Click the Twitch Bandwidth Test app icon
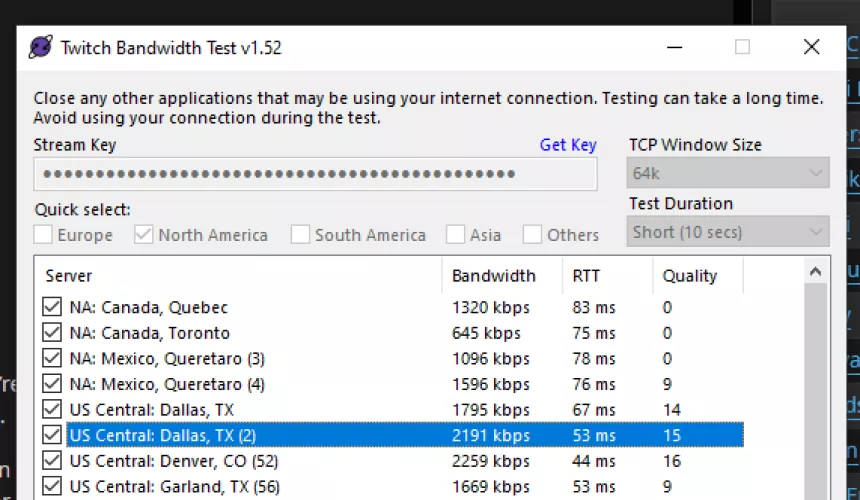Screen dimensions: 860x500 [x=40, y=47]
